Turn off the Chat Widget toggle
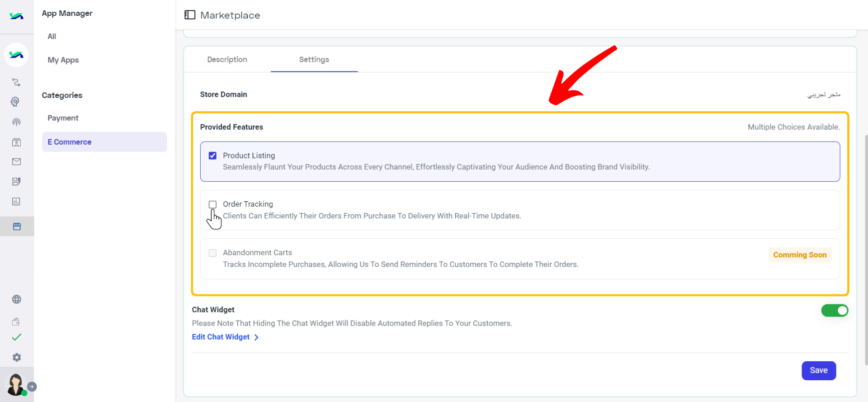The width and height of the screenshot is (868, 402). tap(835, 311)
